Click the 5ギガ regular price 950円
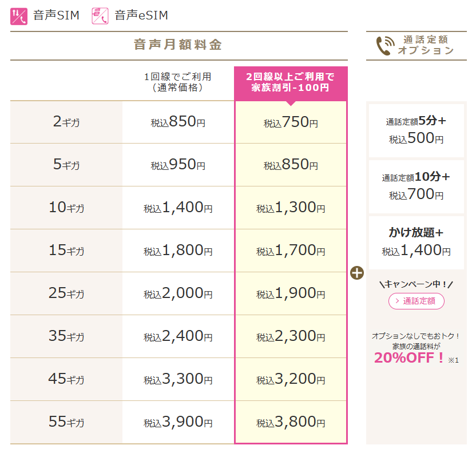This screenshot has height=449, width=476. tap(178, 165)
